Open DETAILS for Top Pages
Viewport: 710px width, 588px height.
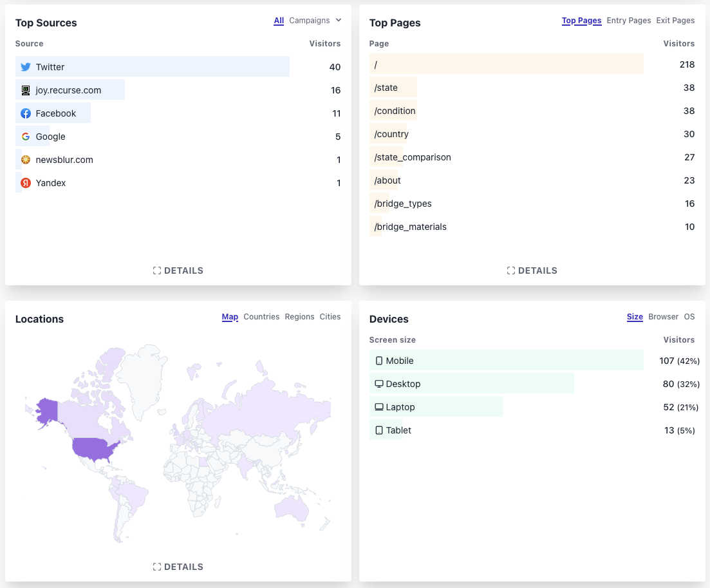[x=532, y=270]
